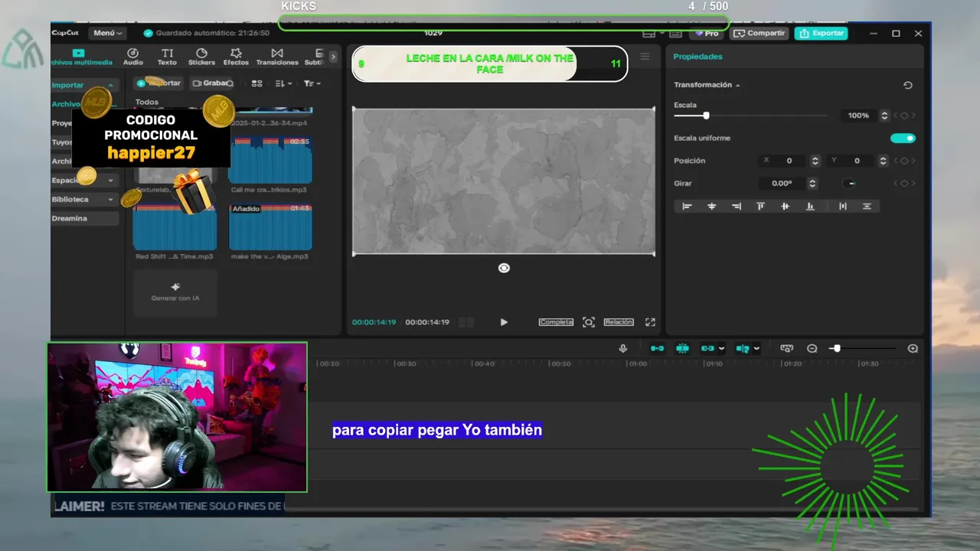This screenshot has height=551, width=980.
Task: Click the preview zoom-to-fit scan icon
Action: tap(588, 322)
